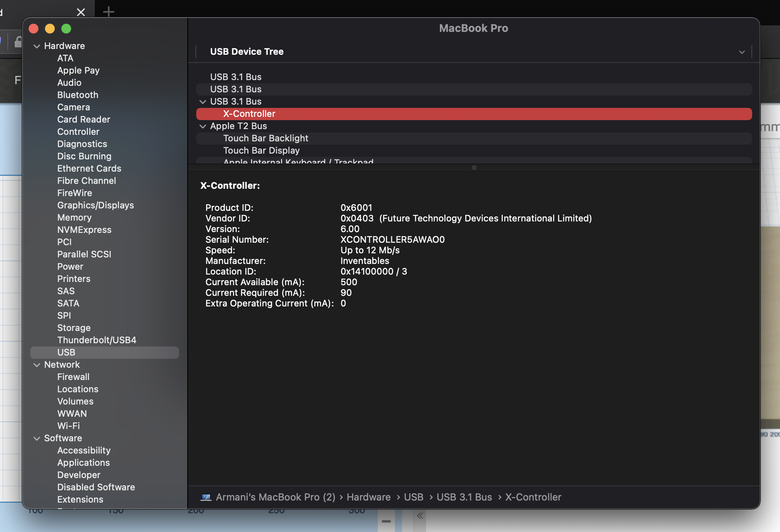This screenshot has height=532, width=780.
Task: Collapse the Network section chevron
Action: [x=37, y=365]
